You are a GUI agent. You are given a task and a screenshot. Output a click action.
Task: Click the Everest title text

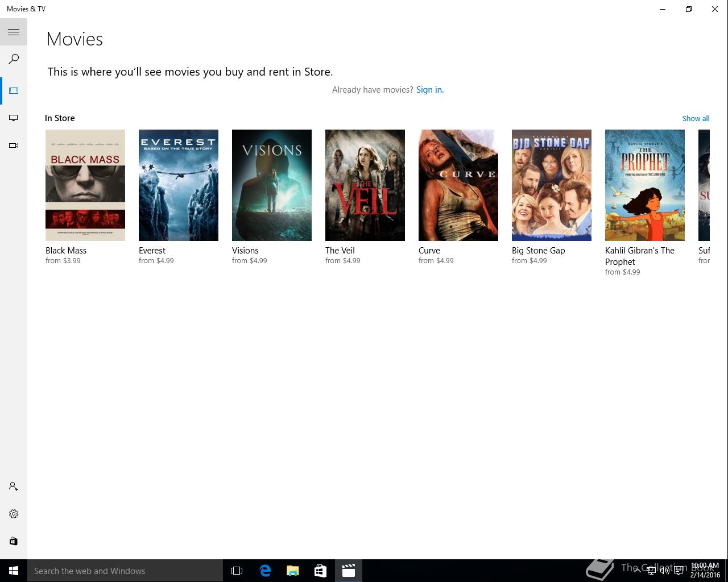click(152, 251)
